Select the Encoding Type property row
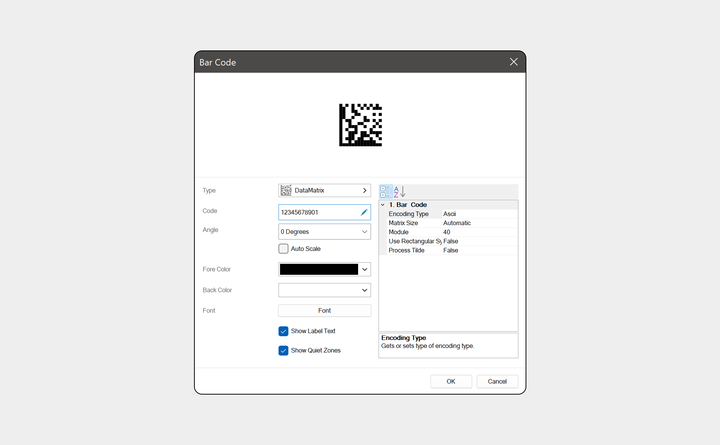Viewport: 720px width, 445px height. click(449, 214)
